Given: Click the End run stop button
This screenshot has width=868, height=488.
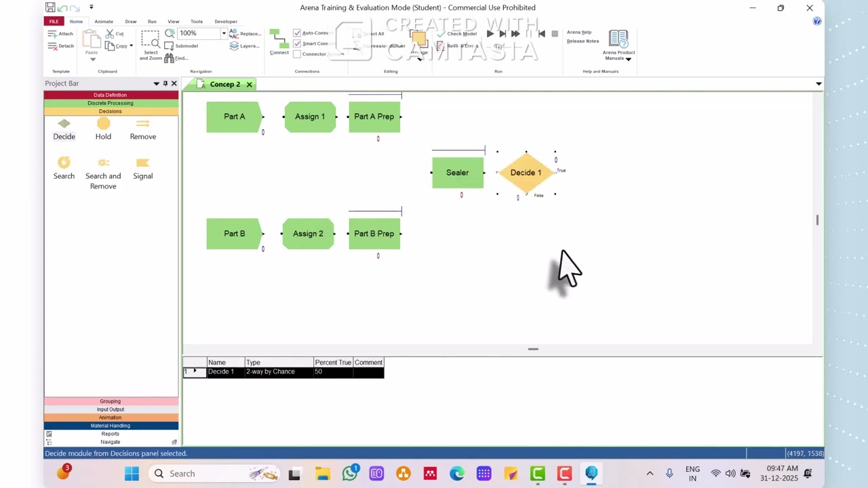Looking at the screenshot, I should pyautogui.click(x=555, y=34).
